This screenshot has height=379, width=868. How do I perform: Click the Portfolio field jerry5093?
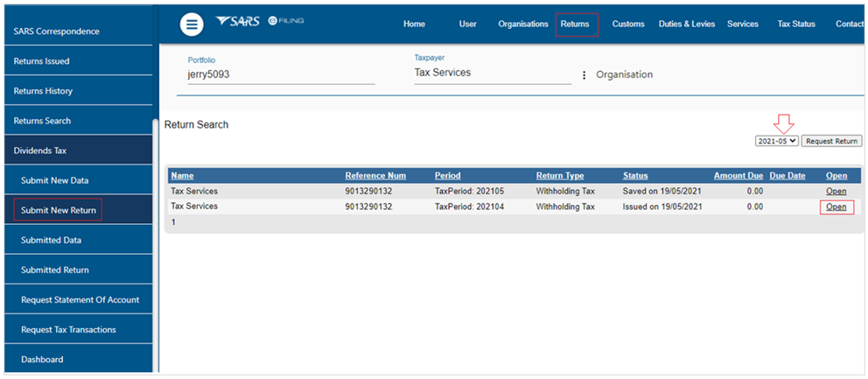point(281,74)
